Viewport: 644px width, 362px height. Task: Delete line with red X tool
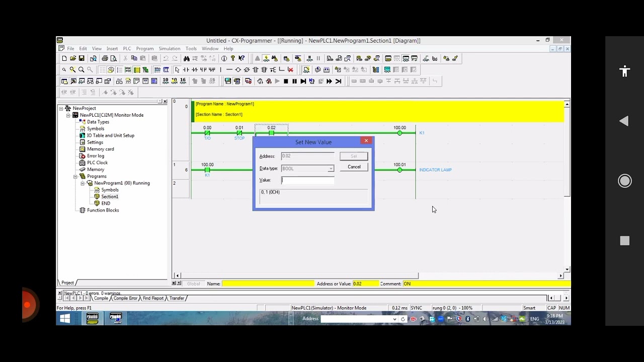pyautogui.click(x=290, y=69)
